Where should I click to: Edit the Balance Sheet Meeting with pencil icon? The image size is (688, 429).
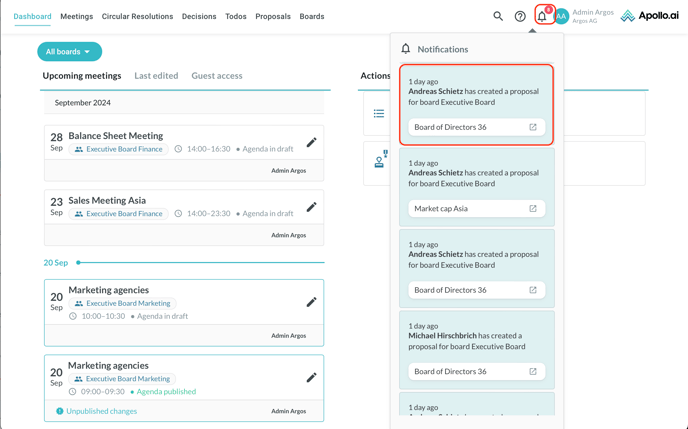tap(311, 143)
